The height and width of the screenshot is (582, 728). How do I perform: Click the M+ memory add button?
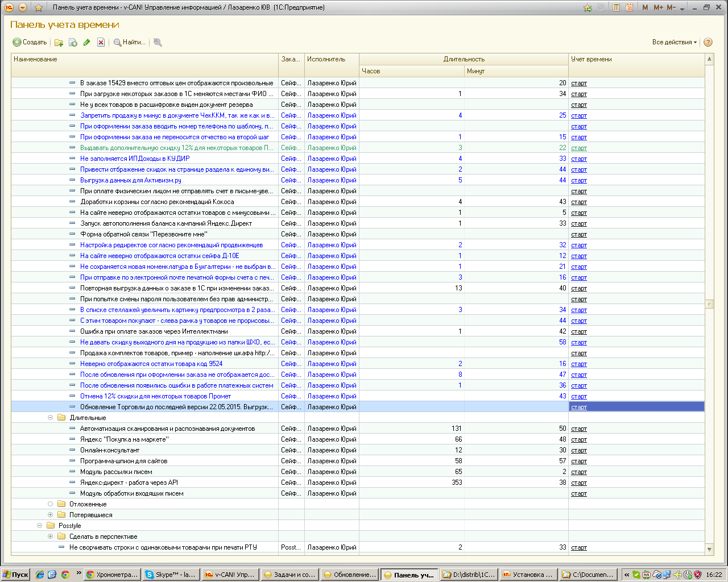(659, 7)
